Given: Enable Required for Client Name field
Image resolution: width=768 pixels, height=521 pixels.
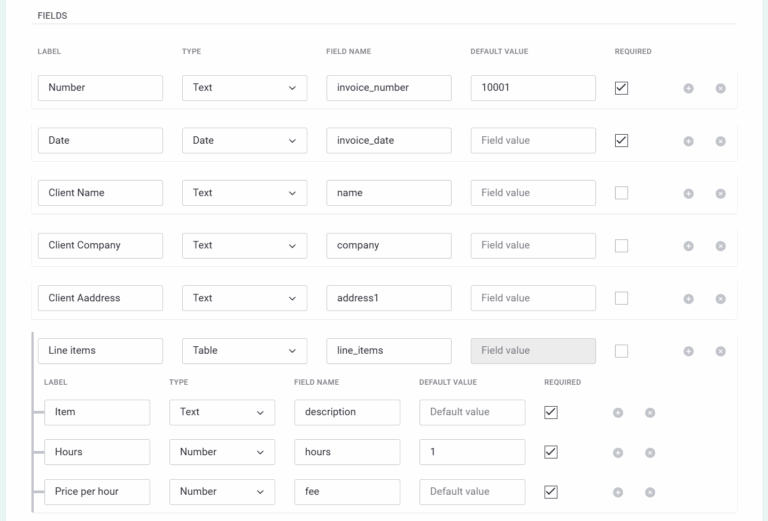Looking at the screenshot, I should click(x=621, y=193).
